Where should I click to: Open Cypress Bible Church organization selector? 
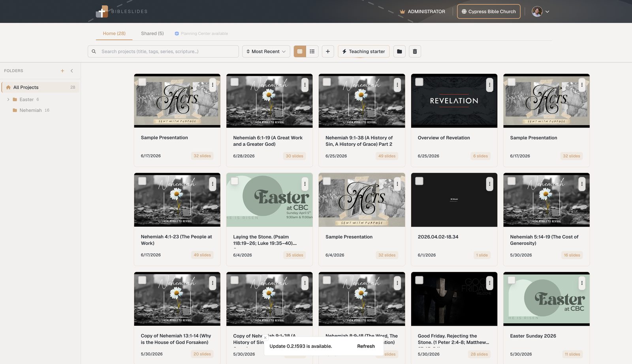pyautogui.click(x=489, y=11)
